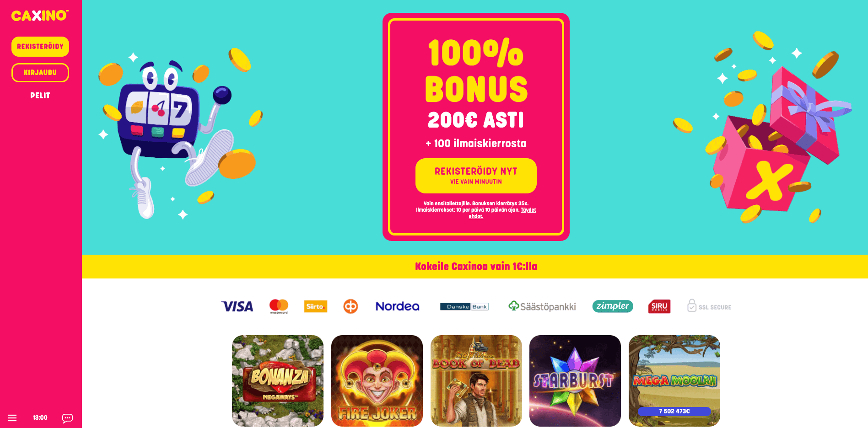The width and height of the screenshot is (868, 428).
Task: Click the Kokeile Caxinoa yellow banner
Action: [475, 267]
